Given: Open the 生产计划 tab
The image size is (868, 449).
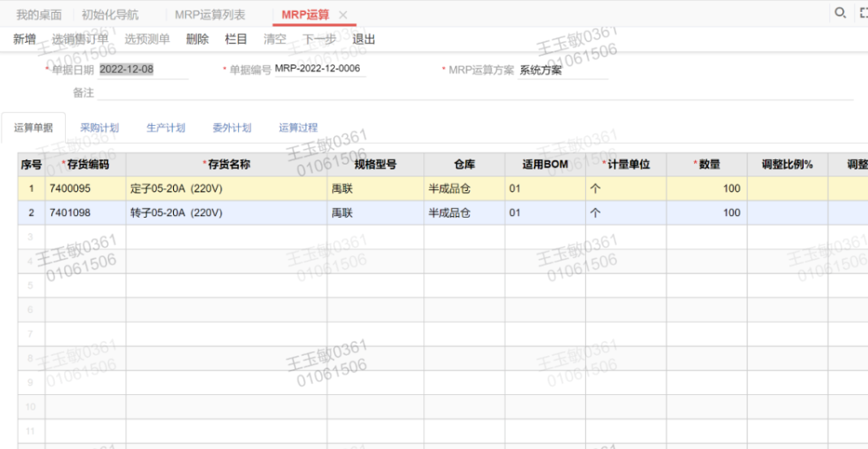Looking at the screenshot, I should pyautogui.click(x=165, y=128).
